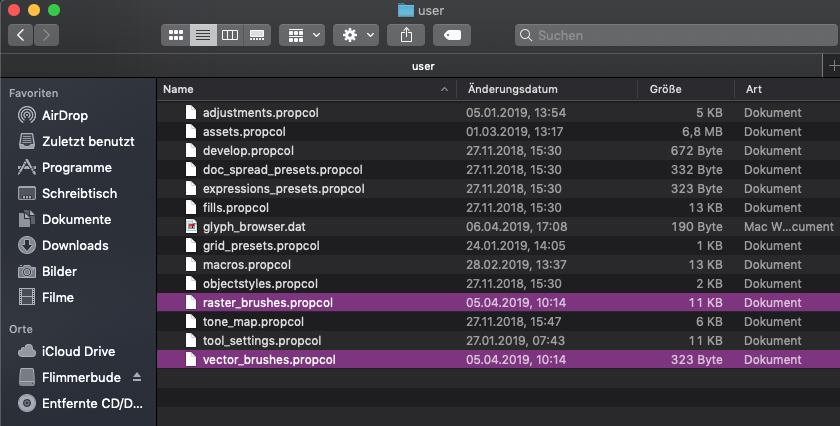Click the Share toolbar icon
This screenshot has width=840, height=426.
406,35
